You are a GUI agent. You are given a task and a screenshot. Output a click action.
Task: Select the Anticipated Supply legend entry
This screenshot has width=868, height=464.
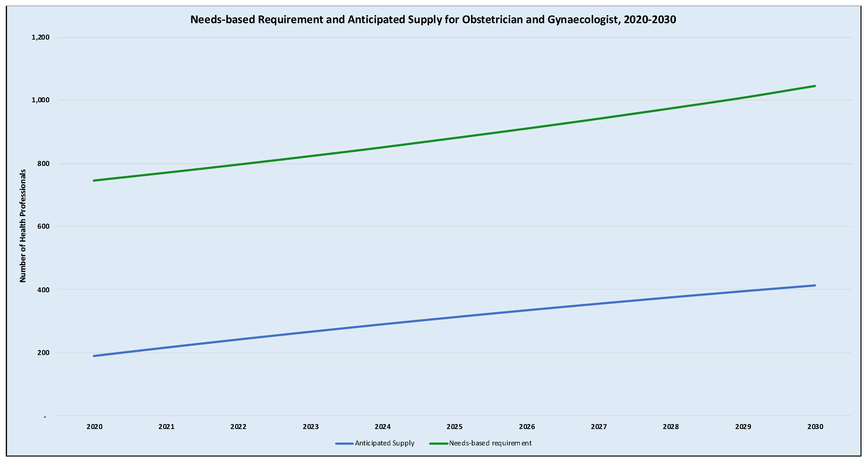tap(384, 443)
